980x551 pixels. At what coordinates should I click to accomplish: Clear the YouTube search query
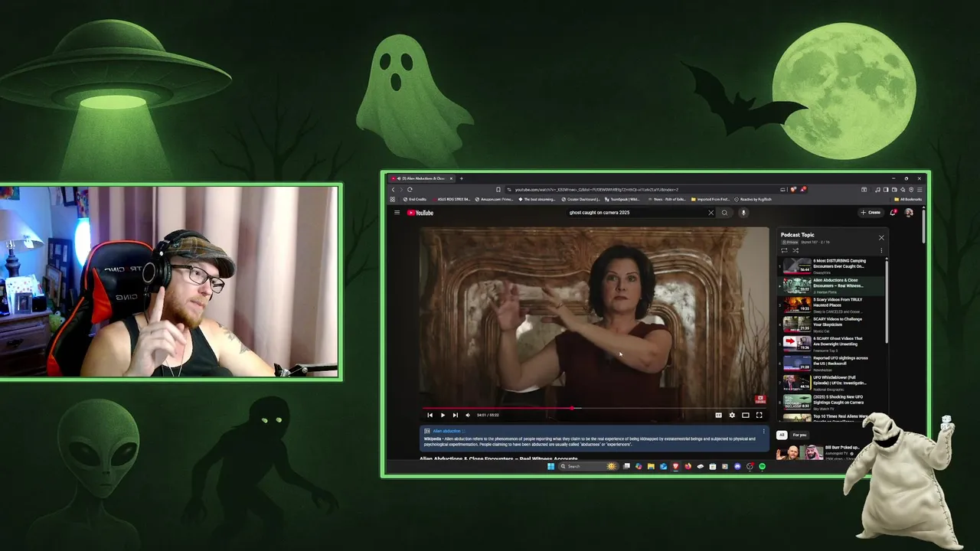click(710, 213)
